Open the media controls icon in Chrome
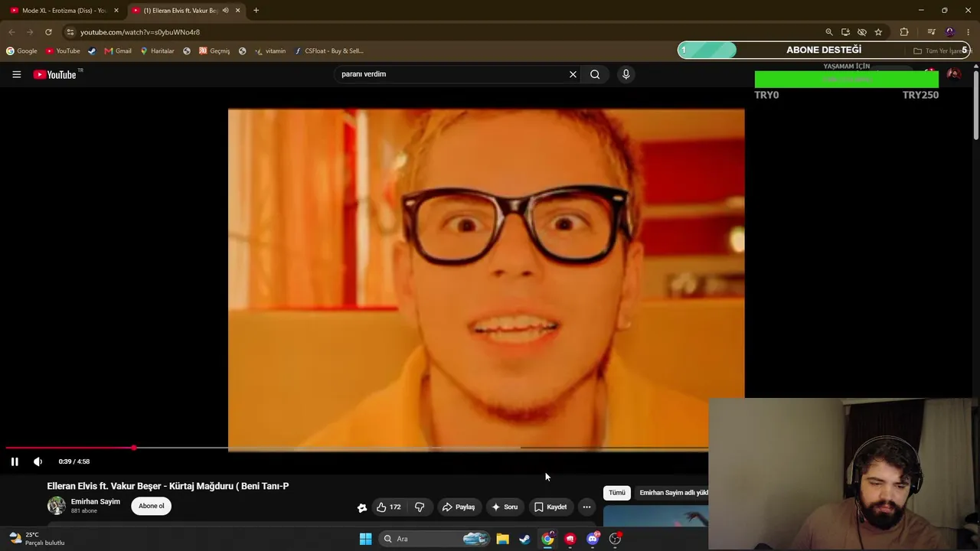This screenshot has width=980, height=551. coord(931,32)
